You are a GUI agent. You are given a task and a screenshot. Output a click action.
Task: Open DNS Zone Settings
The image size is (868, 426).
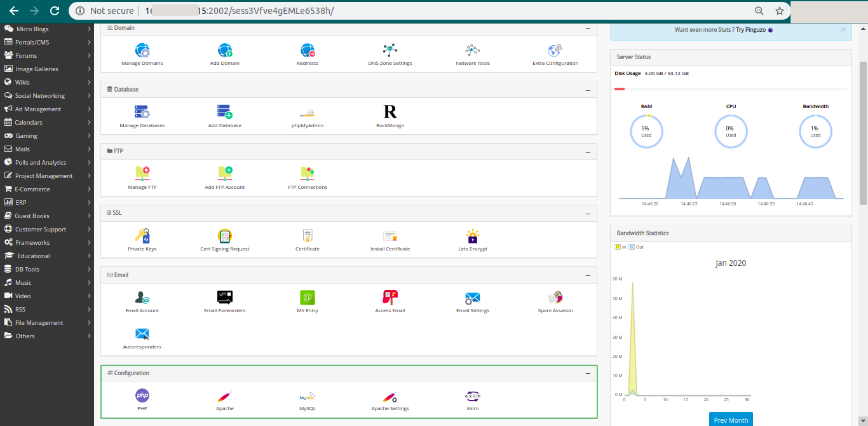point(390,51)
